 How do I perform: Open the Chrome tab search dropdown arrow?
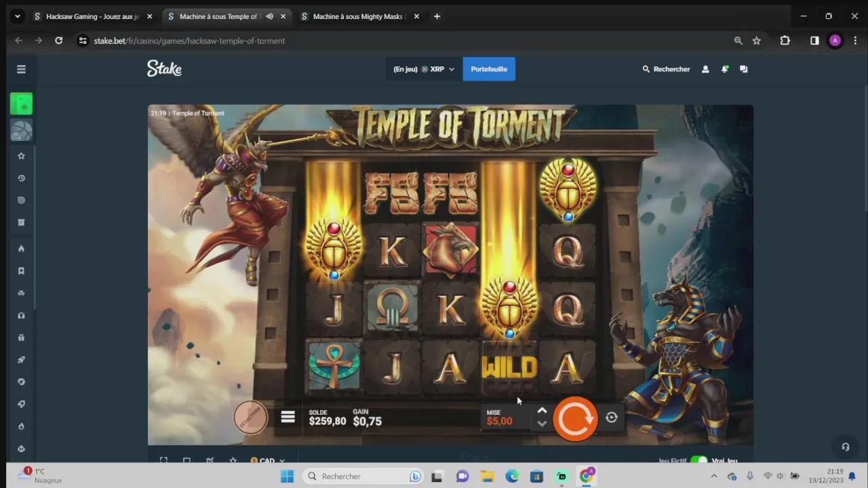18,16
